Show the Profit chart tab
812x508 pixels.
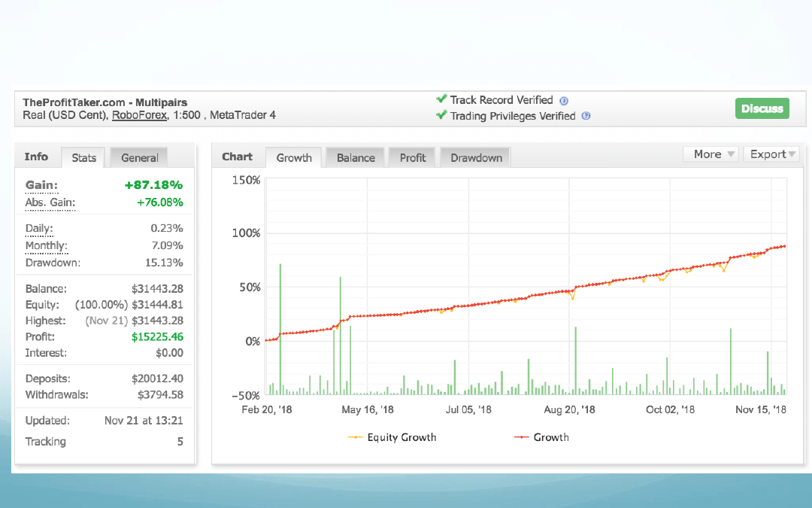tap(413, 157)
